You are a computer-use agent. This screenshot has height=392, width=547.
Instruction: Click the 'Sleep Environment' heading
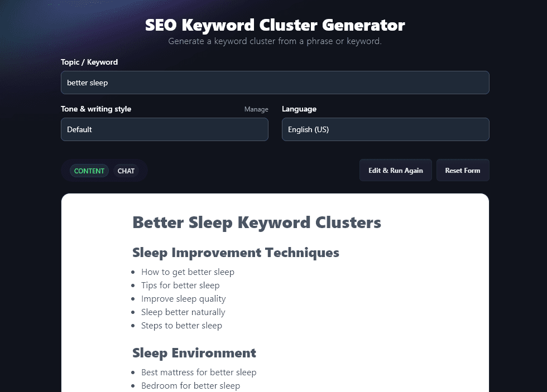pos(194,353)
